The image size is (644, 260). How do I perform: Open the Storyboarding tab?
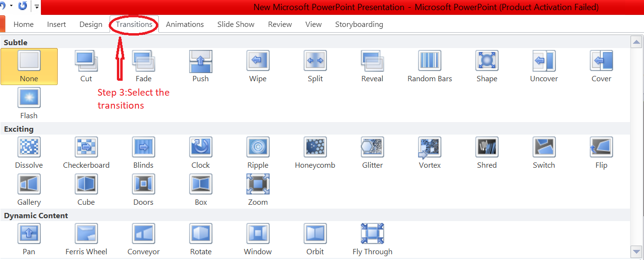tap(359, 24)
